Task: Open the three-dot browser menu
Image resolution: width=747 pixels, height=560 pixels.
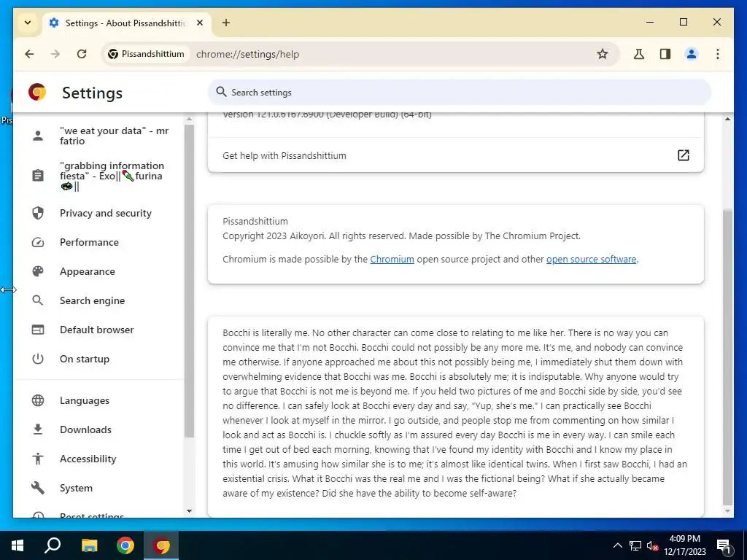Action: click(718, 54)
